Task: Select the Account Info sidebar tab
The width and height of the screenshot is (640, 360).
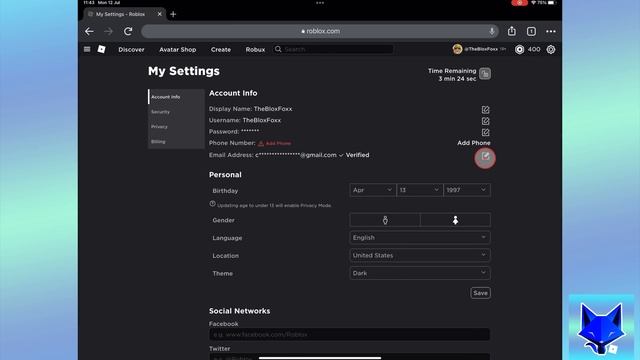Action: coord(176,97)
